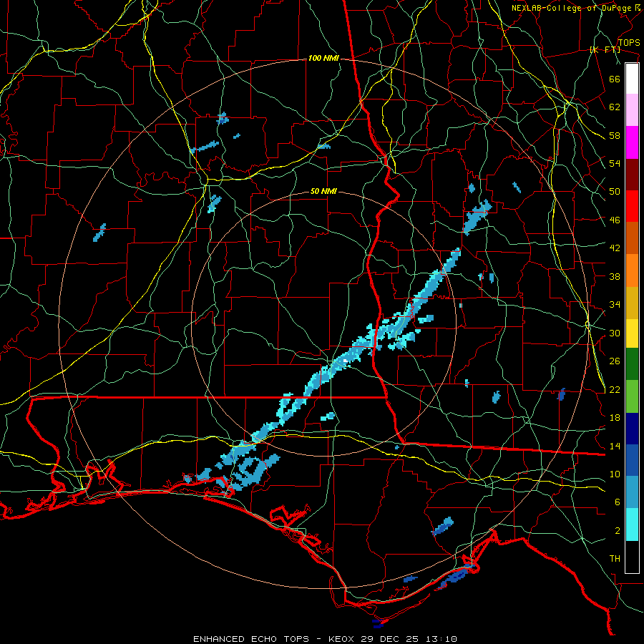Click legend value '10' beside the color bar

[x=615, y=474]
